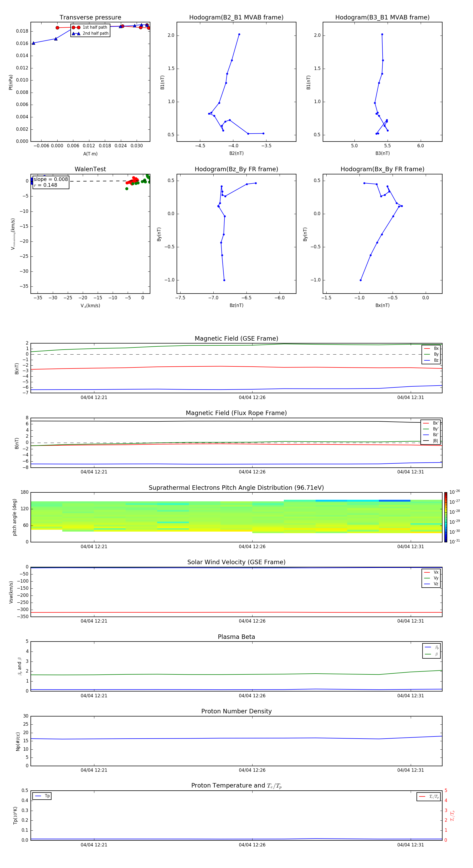Click the 'Vz' legend entry in velocity plot

tap(431, 584)
